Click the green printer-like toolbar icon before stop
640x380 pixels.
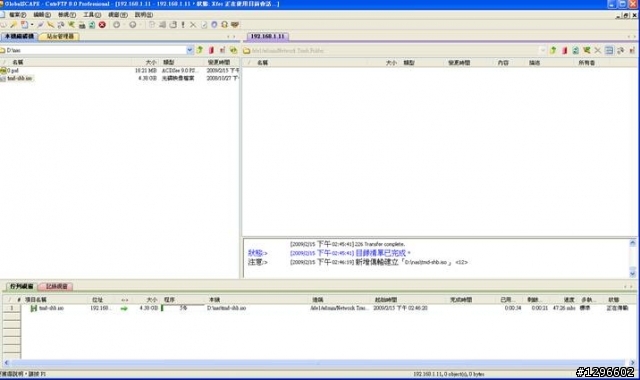point(92,25)
